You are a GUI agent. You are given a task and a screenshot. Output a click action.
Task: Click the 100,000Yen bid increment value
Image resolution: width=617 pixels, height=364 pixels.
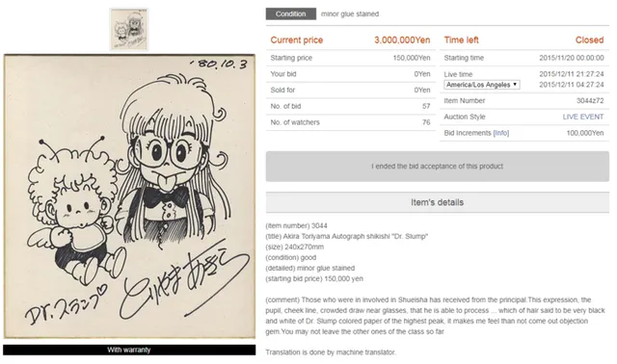pos(585,133)
